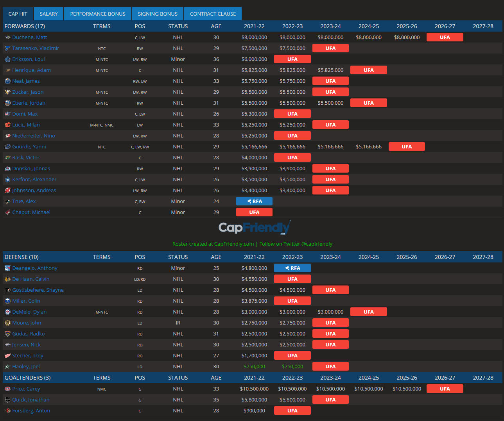
Task: Click the team logo next to Lucic, Milan
Action: point(7,125)
